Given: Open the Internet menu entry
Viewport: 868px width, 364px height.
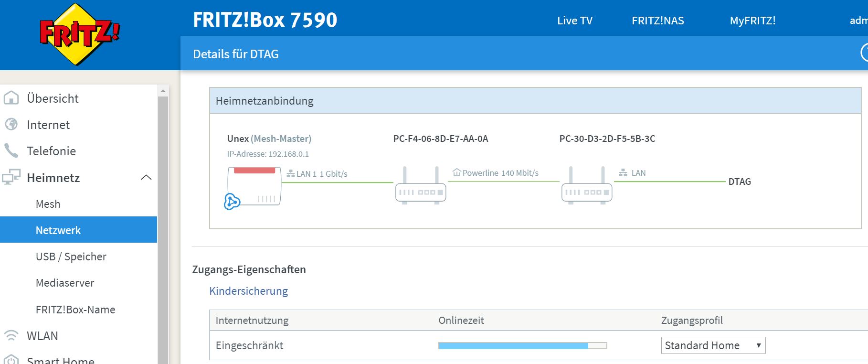Looking at the screenshot, I should [48, 125].
